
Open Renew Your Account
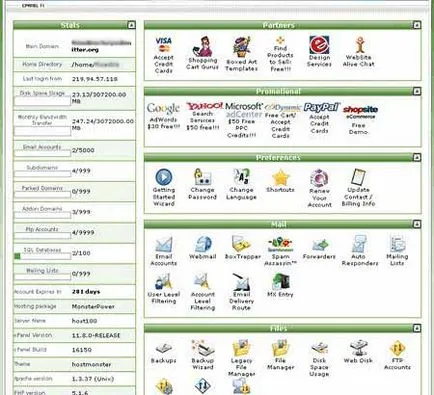[x=319, y=178]
